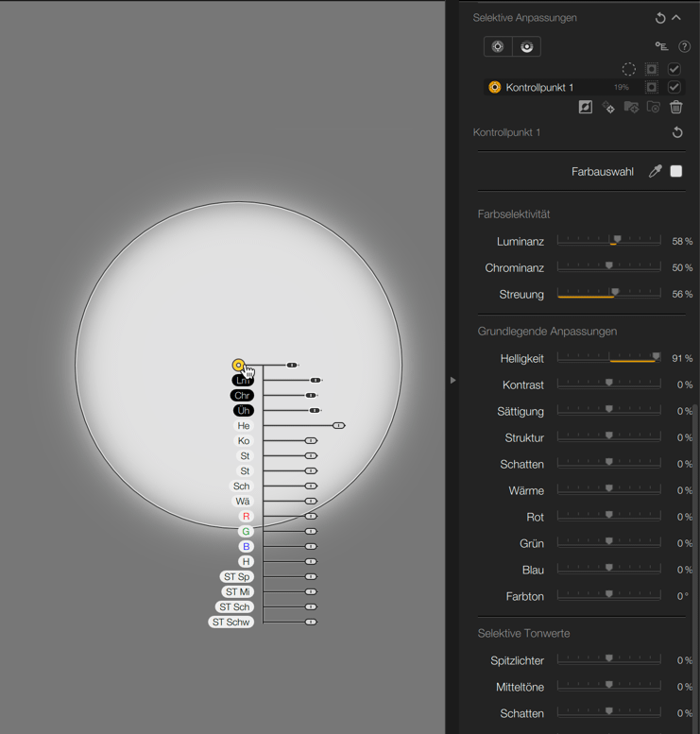Click the Selektive Tonwerte section heading
The height and width of the screenshot is (734, 700).
[523, 633]
